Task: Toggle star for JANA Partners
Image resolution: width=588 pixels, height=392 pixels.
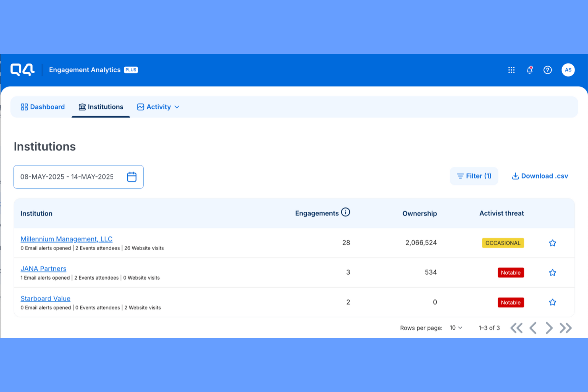Action: pyautogui.click(x=552, y=272)
